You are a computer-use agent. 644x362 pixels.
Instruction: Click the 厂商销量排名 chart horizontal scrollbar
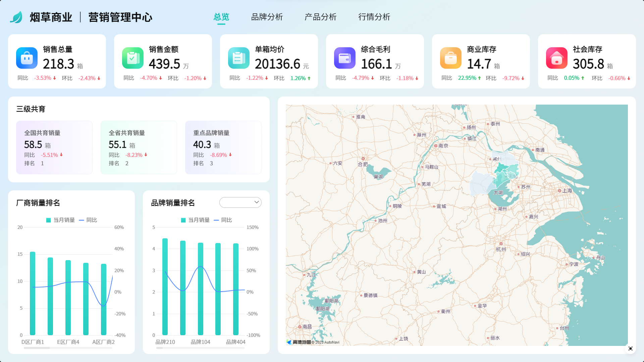[x=37, y=348]
